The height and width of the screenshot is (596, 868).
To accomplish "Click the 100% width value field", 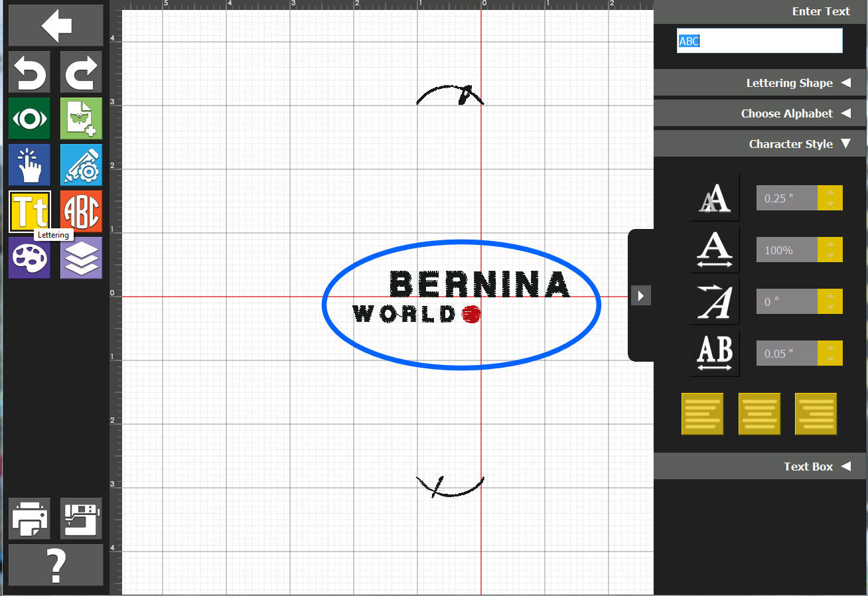I will click(x=787, y=250).
